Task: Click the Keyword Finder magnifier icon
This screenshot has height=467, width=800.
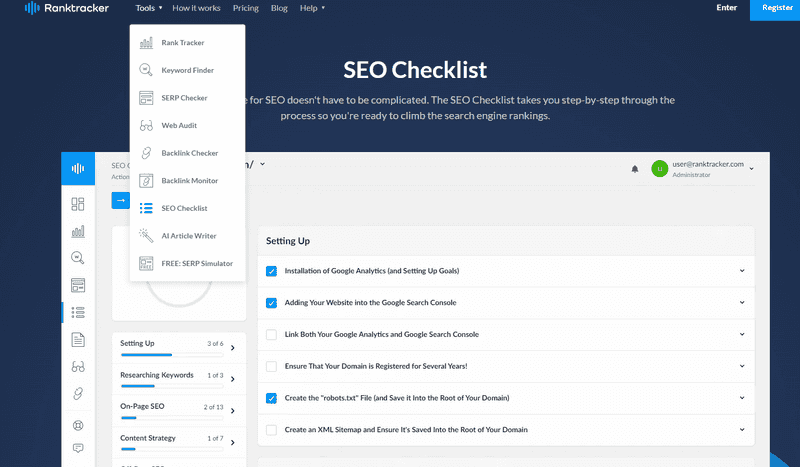Action: pyautogui.click(x=146, y=70)
